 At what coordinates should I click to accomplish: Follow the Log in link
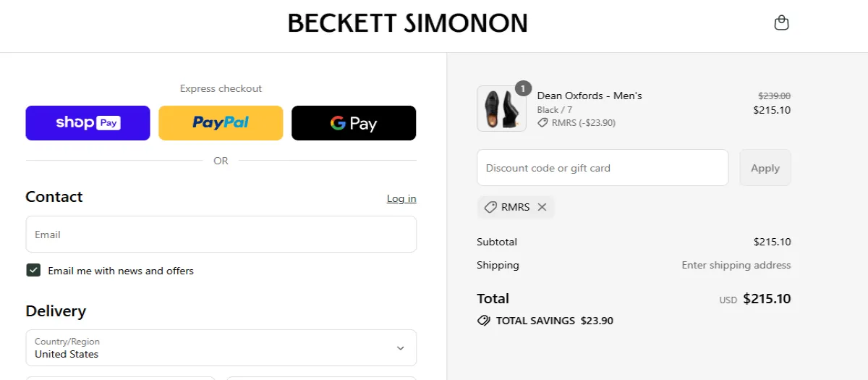click(401, 199)
